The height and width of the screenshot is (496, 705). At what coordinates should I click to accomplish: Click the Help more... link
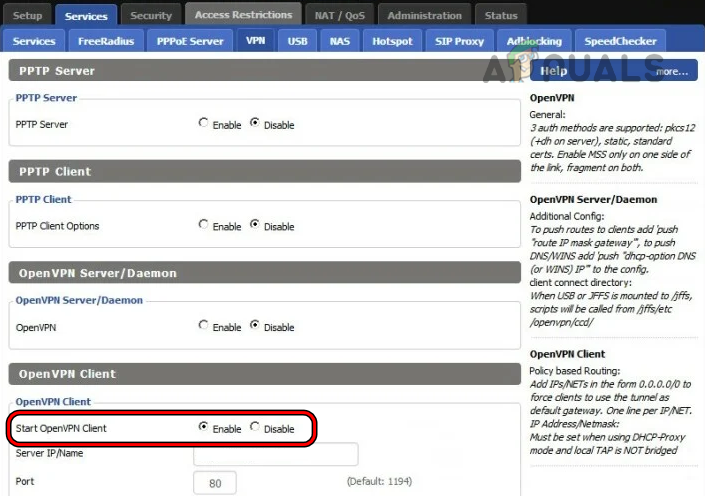point(671,71)
